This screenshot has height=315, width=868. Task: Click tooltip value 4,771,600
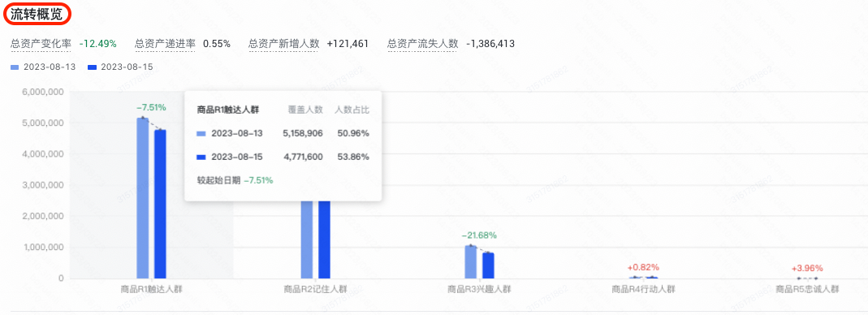[x=303, y=157]
